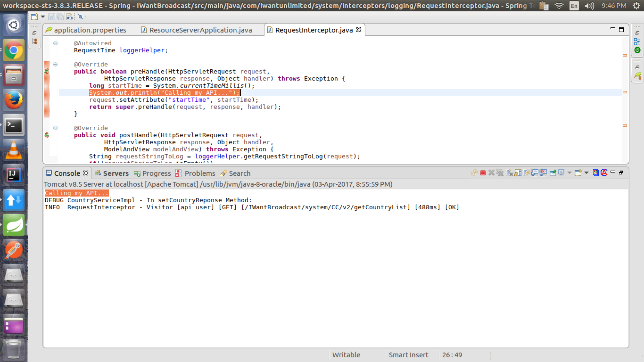Toggle Scroll Lock in the console toolbar
This screenshot has height=362, width=644.
[518, 173]
